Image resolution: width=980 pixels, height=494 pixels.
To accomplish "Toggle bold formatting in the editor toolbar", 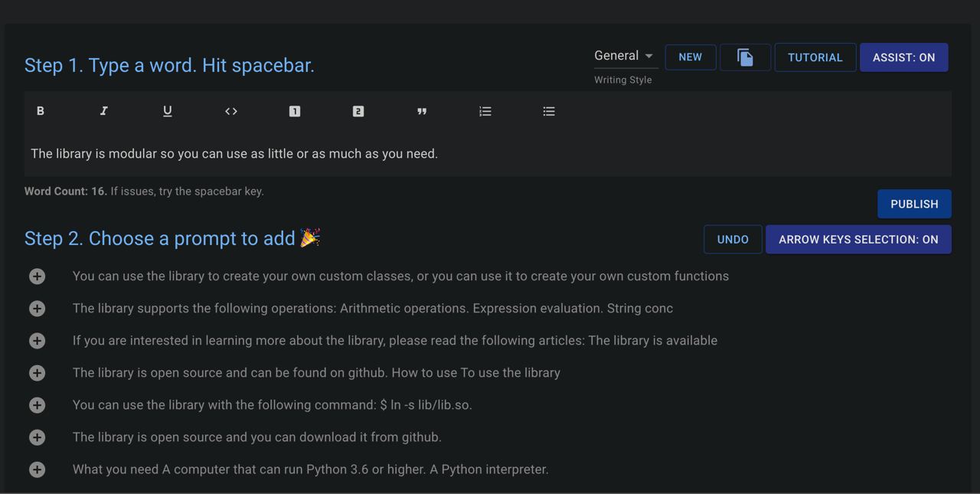I will coord(41,111).
